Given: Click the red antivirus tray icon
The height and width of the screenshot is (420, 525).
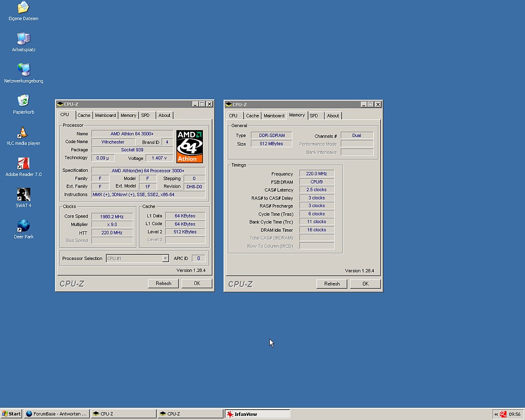Looking at the screenshot, I should pyautogui.click(x=503, y=414).
